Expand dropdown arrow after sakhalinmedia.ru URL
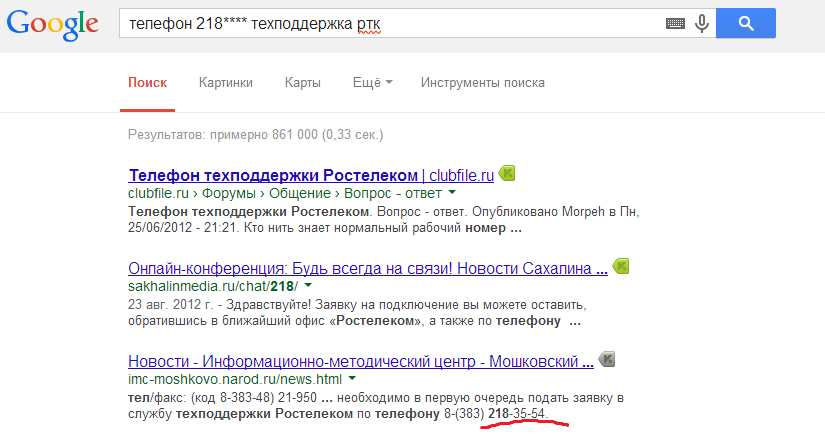825x440 pixels. pos(308,286)
